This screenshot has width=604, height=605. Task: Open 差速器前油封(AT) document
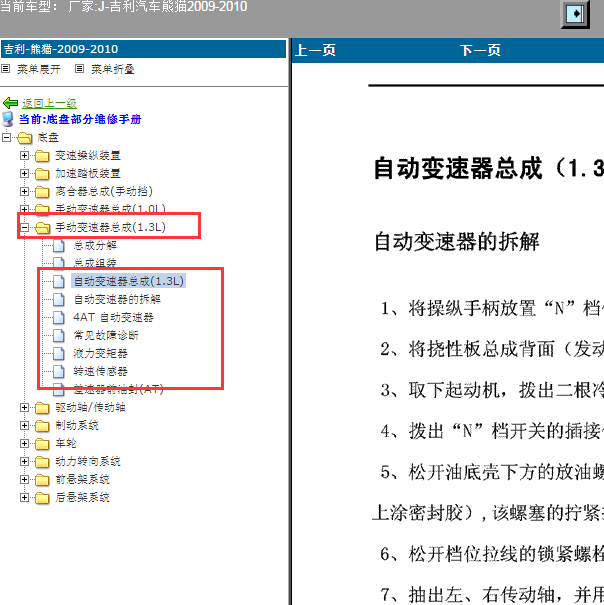click(118, 389)
